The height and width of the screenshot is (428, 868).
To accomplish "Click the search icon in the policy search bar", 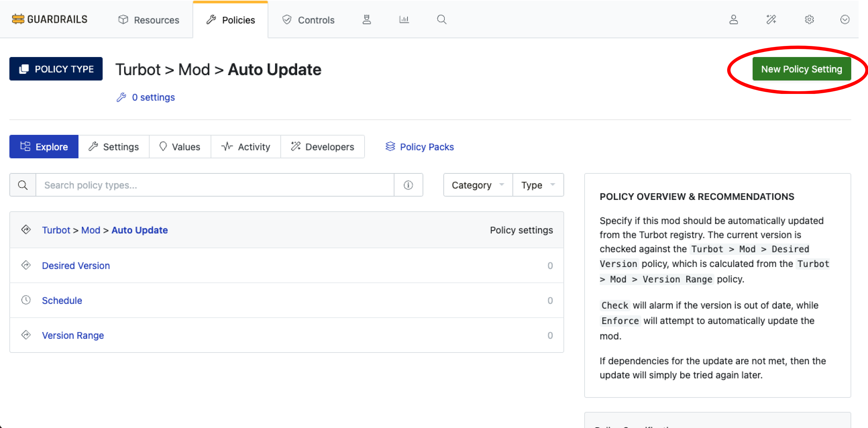I will point(22,185).
